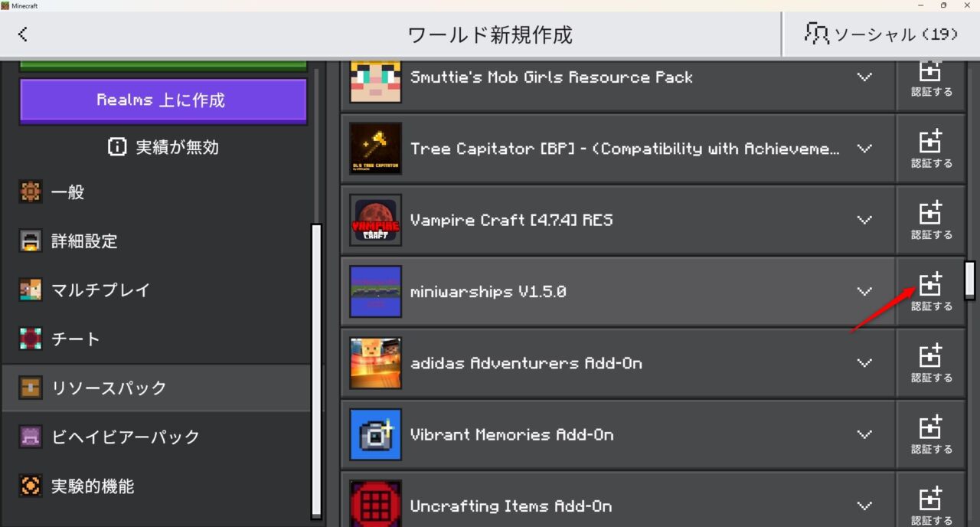
Task: Select the Tree Capitator [BP] title text
Action: 625,149
